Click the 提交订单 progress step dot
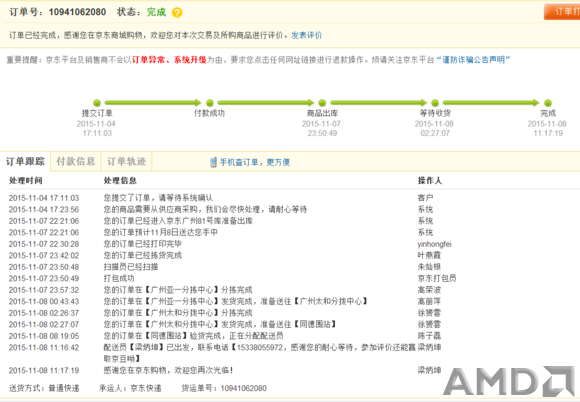 point(97,103)
